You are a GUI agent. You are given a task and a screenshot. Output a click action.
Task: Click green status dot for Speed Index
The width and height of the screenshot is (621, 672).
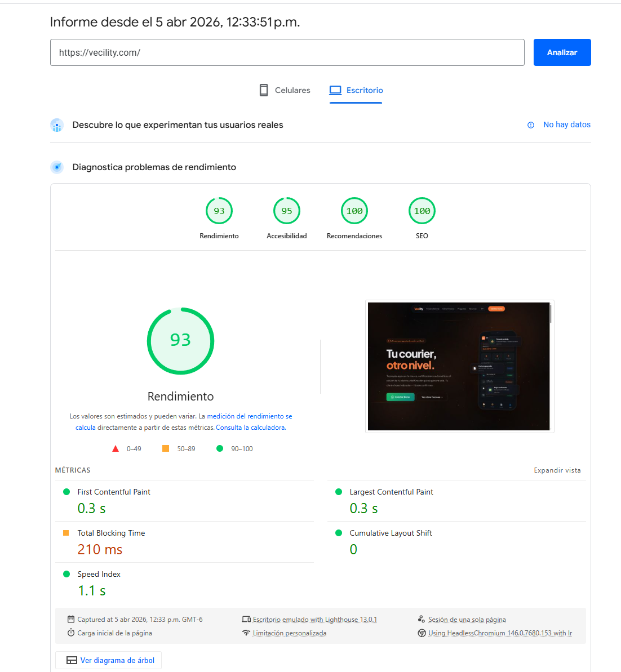click(x=66, y=575)
